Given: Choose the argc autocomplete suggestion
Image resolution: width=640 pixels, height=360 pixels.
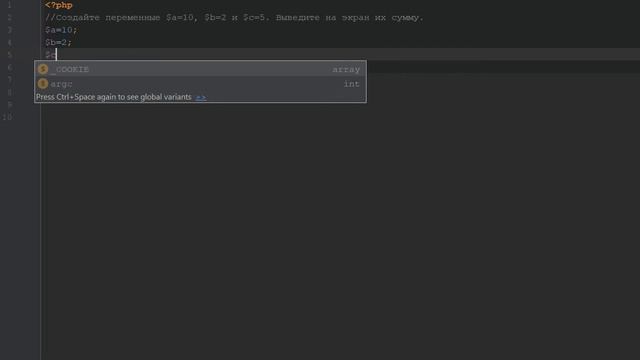Looking at the screenshot, I should [200, 84].
